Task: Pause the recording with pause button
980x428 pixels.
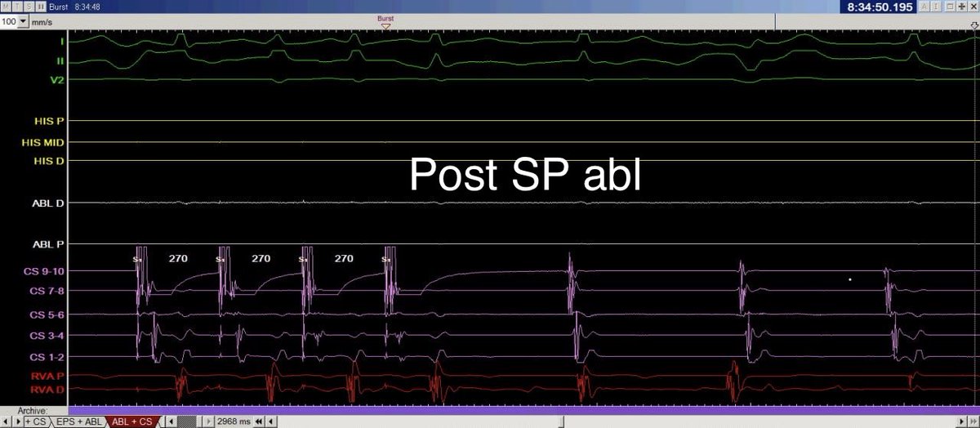Action: [41, 7]
